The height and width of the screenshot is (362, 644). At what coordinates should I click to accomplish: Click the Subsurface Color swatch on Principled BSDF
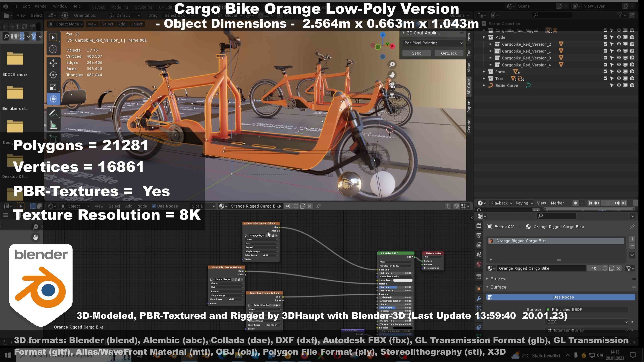403,280
